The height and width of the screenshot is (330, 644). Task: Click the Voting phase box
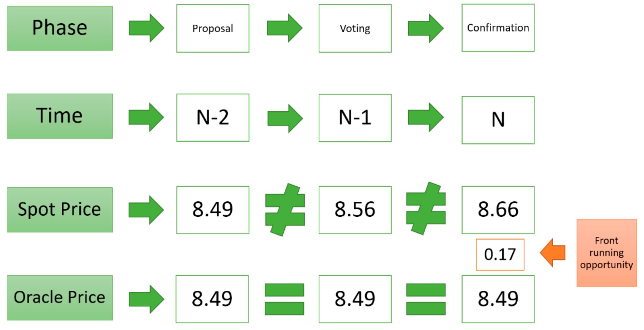tap(355, 28)
